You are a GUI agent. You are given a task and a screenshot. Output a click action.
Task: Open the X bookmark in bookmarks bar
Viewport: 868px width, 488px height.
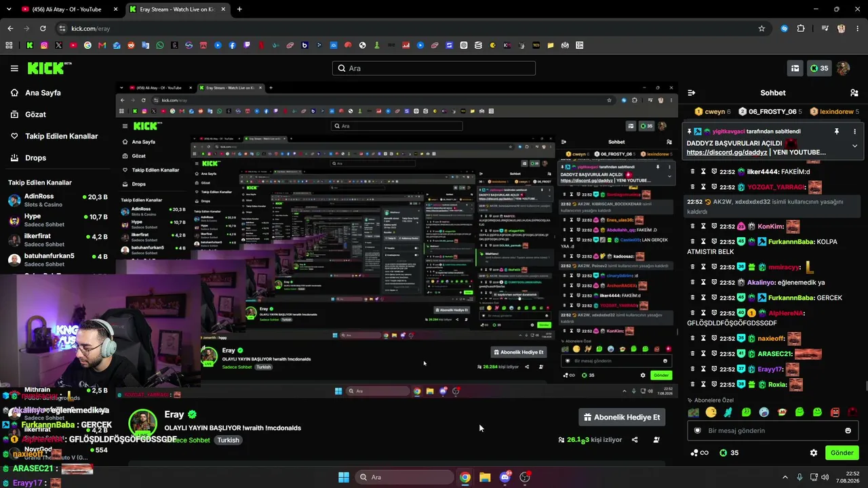coord(58,45)
